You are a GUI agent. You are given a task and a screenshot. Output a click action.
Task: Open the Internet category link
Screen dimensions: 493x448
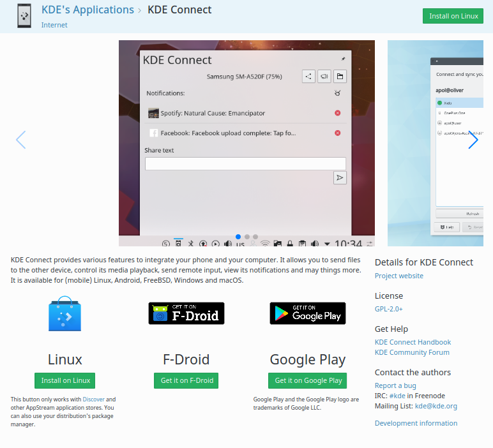point(54,25)
